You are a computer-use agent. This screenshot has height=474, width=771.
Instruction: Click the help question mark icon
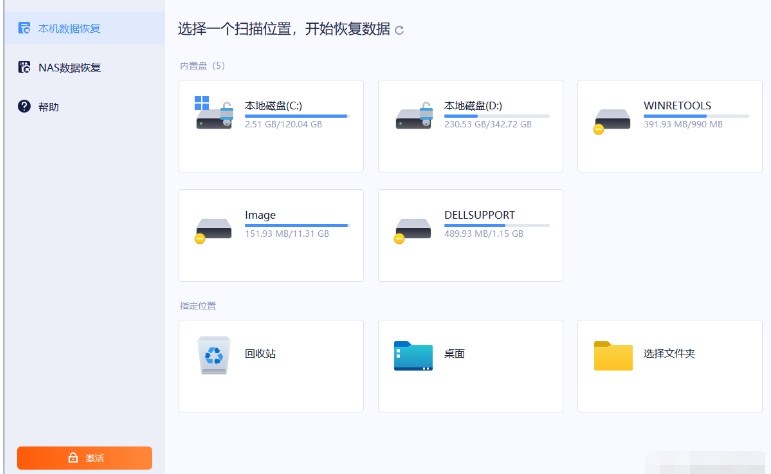24,106
